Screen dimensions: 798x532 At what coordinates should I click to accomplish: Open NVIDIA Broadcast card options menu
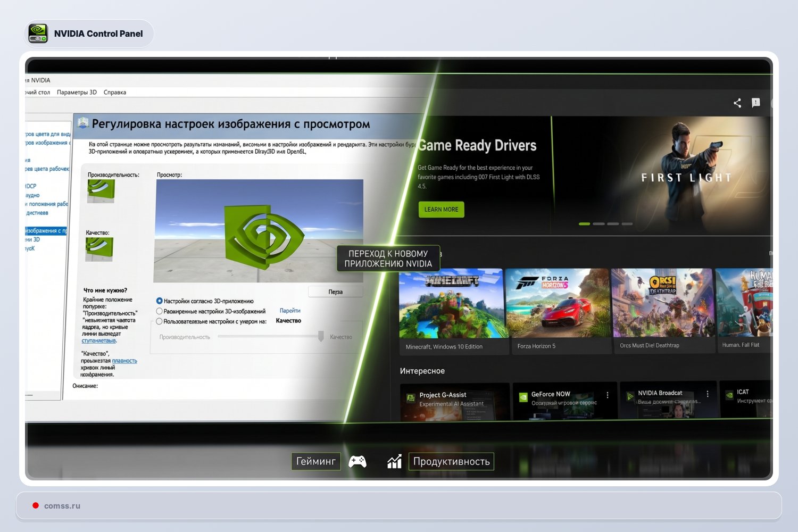pyautogui.click(x=708, y=394)
